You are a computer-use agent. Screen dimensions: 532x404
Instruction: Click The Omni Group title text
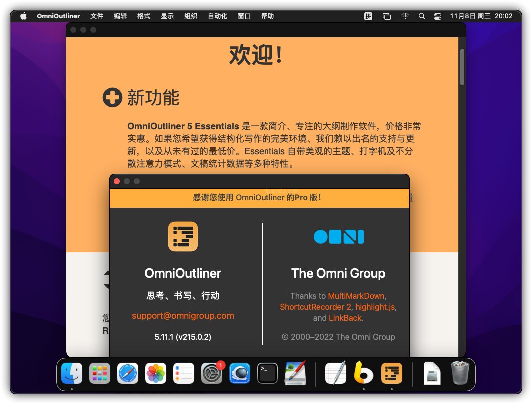pyautogui.click(x=338, y=273)
